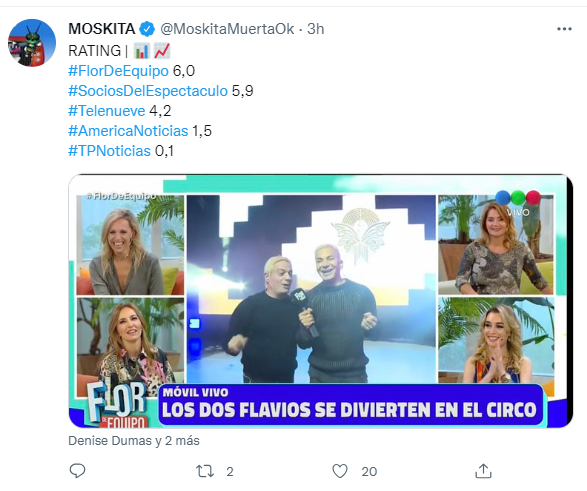Like the tweet with heart icon
The width and height of the screenshot is (587, 491).
click(340, 471)
